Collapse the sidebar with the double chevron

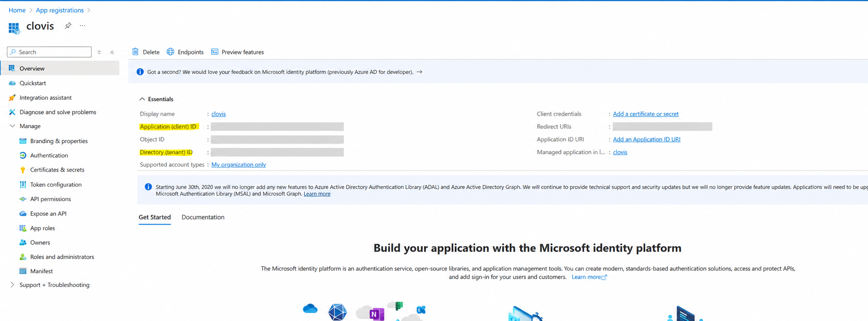click(112, 52)
